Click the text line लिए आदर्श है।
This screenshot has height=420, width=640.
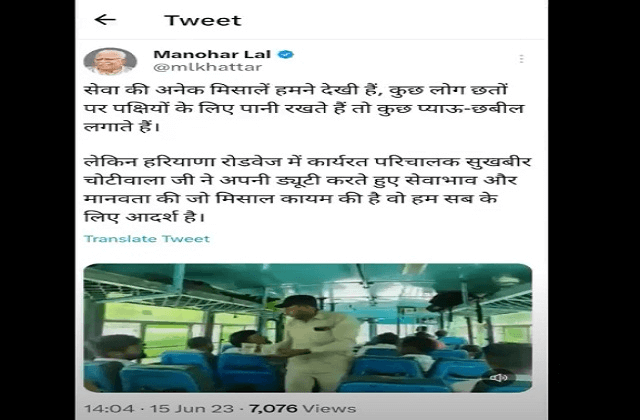[144, 216]
